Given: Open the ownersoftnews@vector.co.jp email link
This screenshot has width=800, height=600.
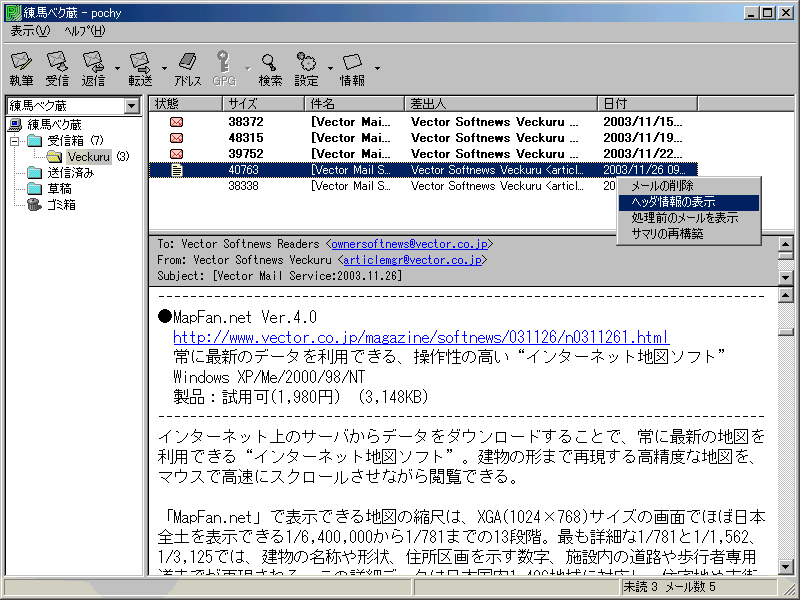Looking at the screenshot, I should pos(410,244).
